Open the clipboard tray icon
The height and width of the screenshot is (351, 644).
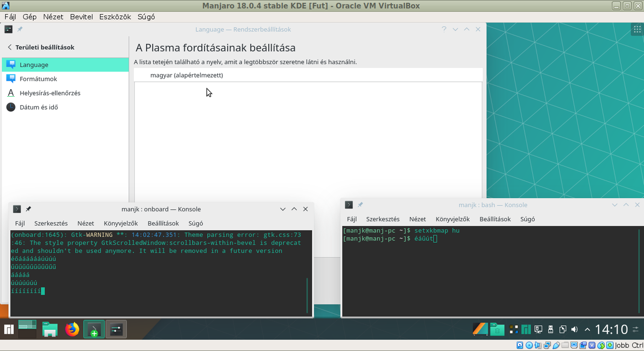pos(562,329)
